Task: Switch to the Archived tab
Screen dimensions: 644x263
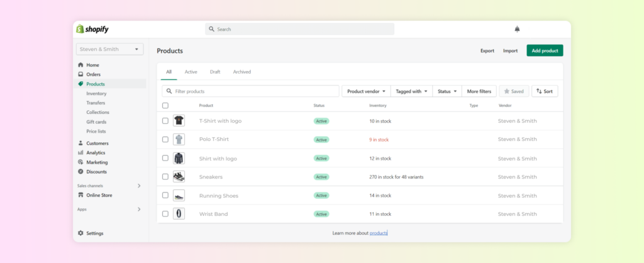Action: (242, 72)
